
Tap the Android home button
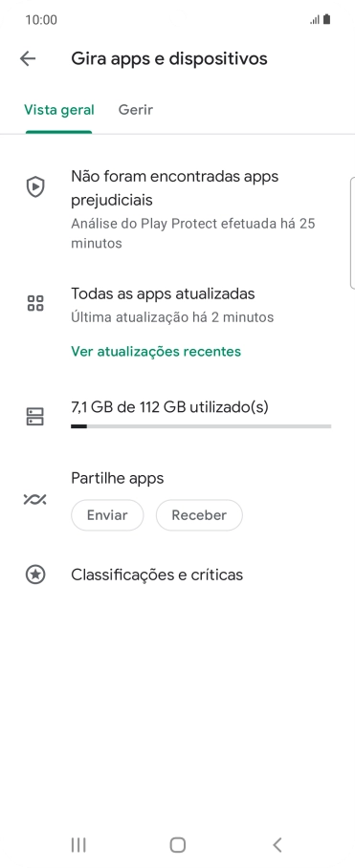178,845
